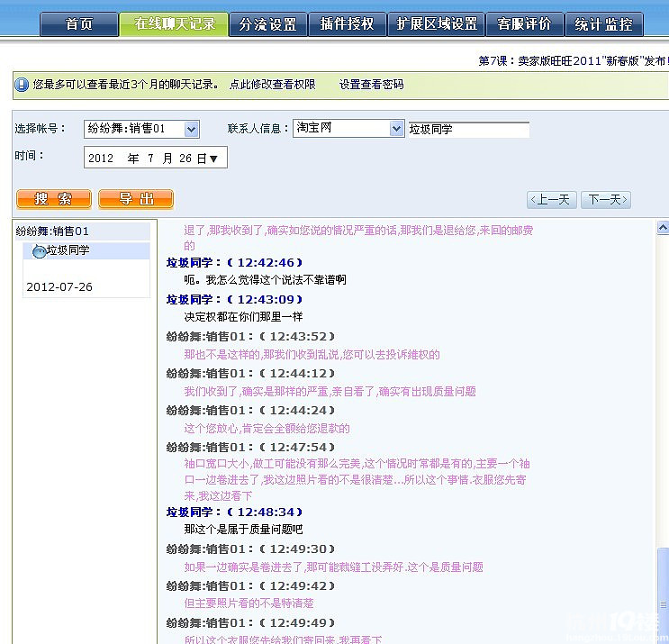This screenshot has height=644, width=669.
Task: Select the date 2012-07-26 in left panel
Action: point(59,286)
